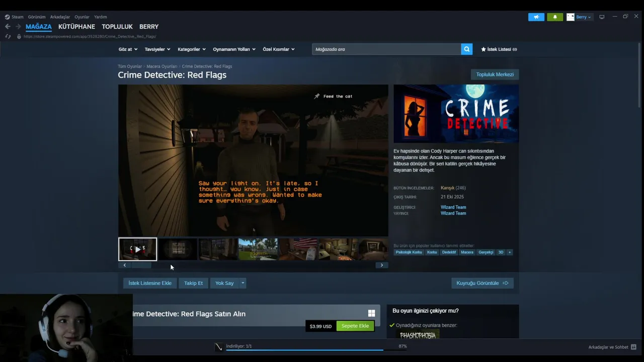Viewport: 644px width, 362px height.
Task: Click the main game video player
Action: [253, 160]
